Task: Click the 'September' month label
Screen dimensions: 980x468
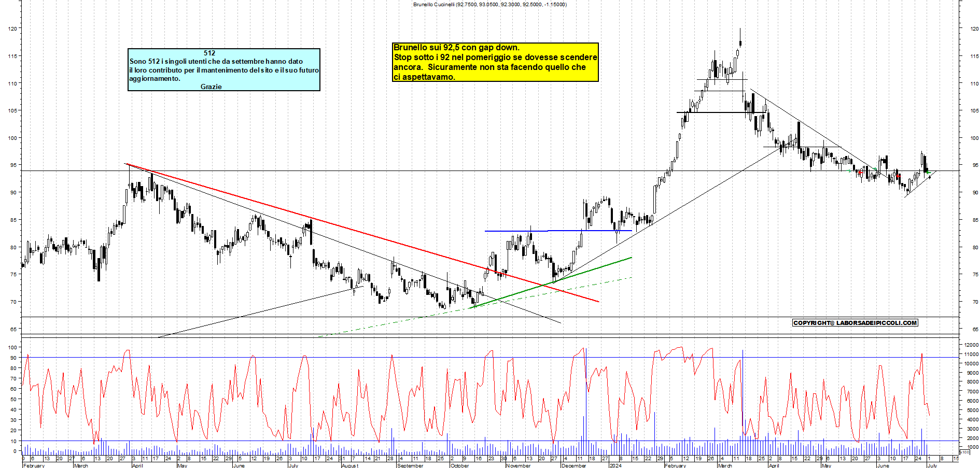Action: pos(410,465)
